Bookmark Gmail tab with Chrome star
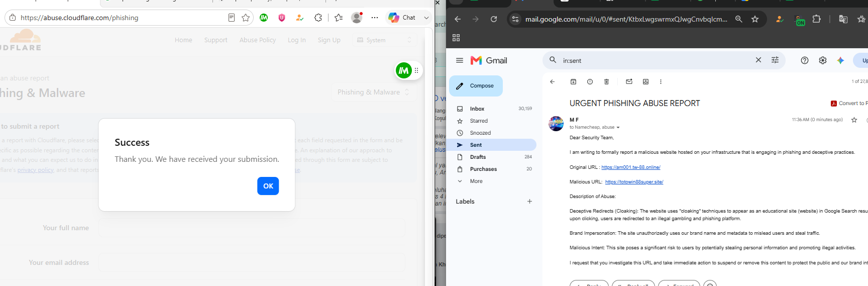Viewport: 868px width, 286px height. (754, 19)
